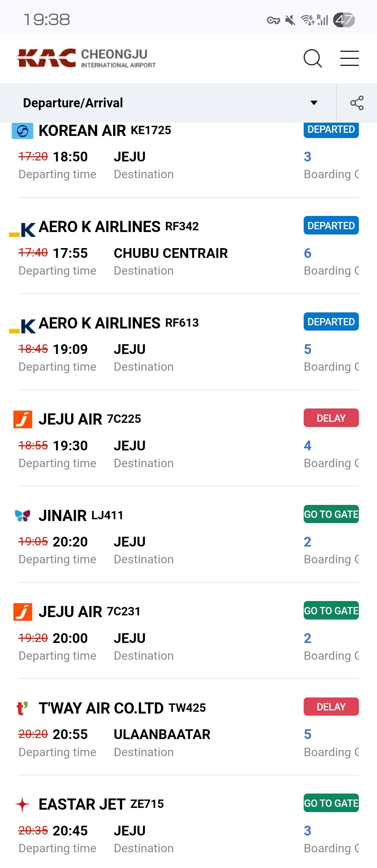377x868 pixels.
Task: Open the hamburger menu
Action: point(349,58)
